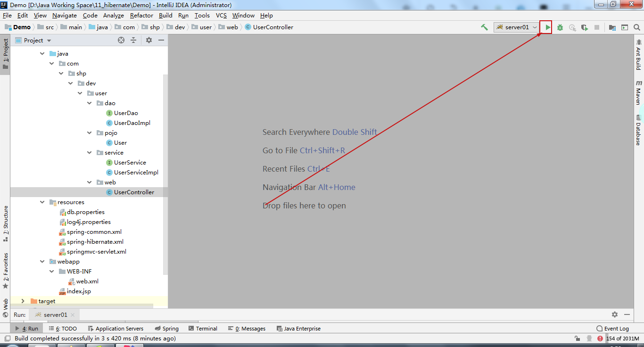
Task: Select spring-hibernate.xml in the tree
Action: point(91,242)
